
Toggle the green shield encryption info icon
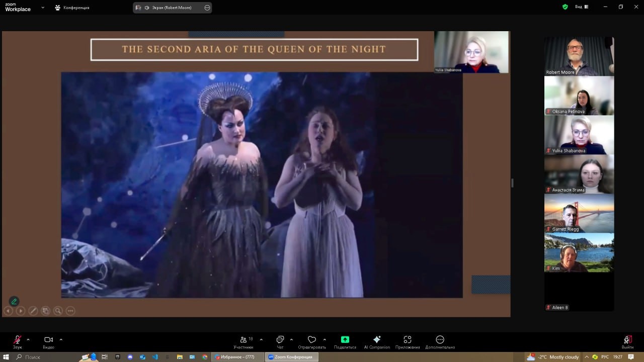point(565,7)
